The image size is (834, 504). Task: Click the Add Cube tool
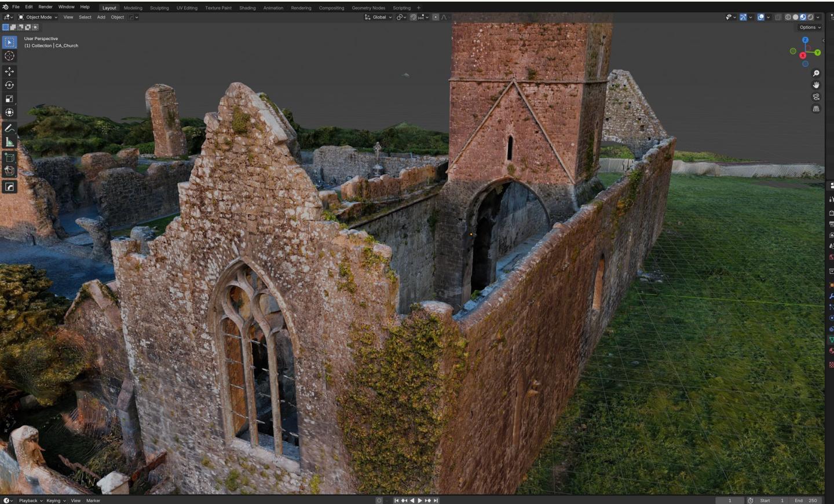9,157
